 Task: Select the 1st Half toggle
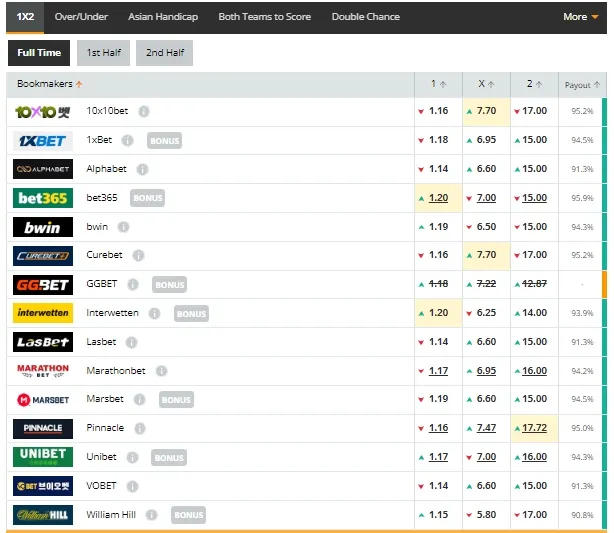pos(103,53)
